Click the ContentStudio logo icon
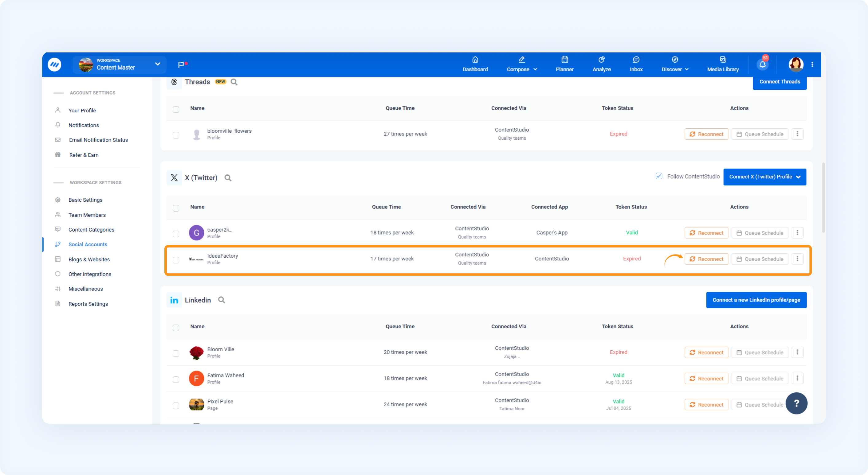 click(x=55, y=64)
